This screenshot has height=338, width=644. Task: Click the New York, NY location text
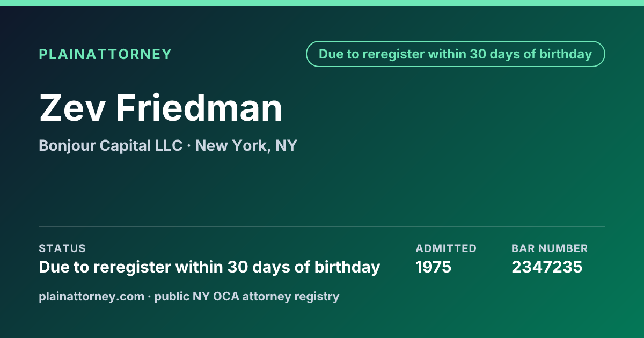click(x=246, y=145)
